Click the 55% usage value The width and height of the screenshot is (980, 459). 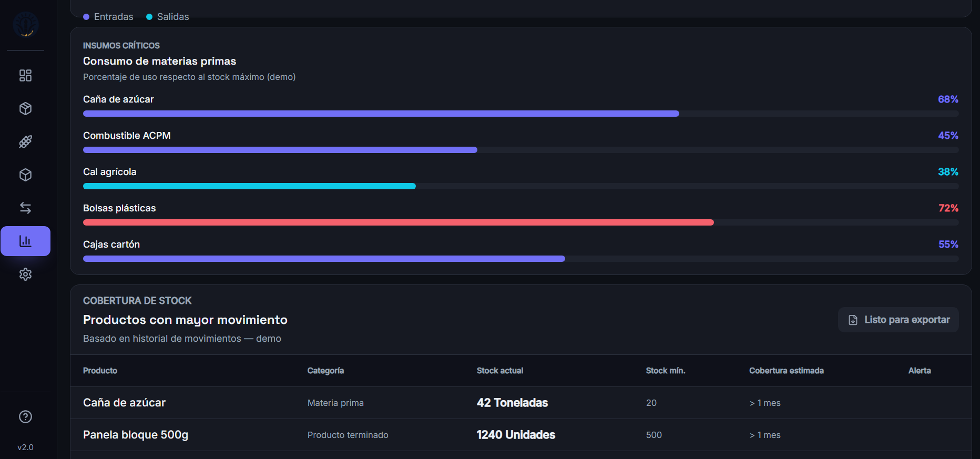(948, 244)
